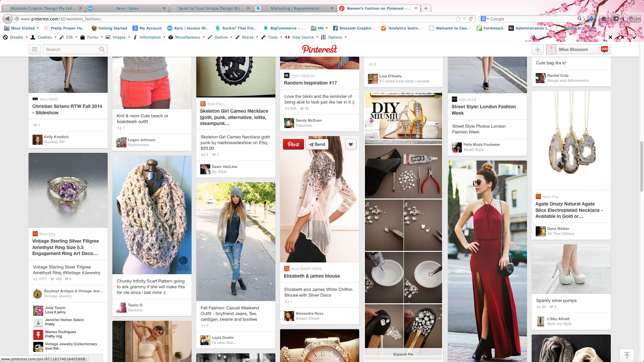Open Dawn VanLiew's profile avatar

tap(205, 169)
